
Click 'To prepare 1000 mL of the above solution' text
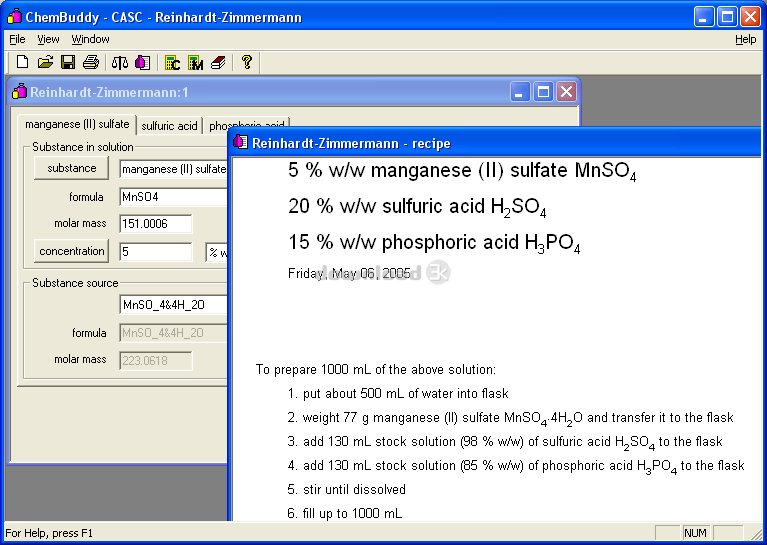tap(376, 369)
